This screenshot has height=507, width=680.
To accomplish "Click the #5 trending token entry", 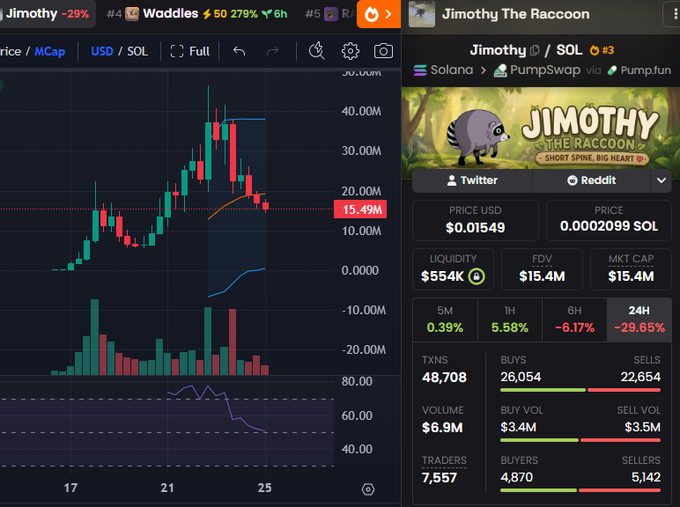I will 329,14.
